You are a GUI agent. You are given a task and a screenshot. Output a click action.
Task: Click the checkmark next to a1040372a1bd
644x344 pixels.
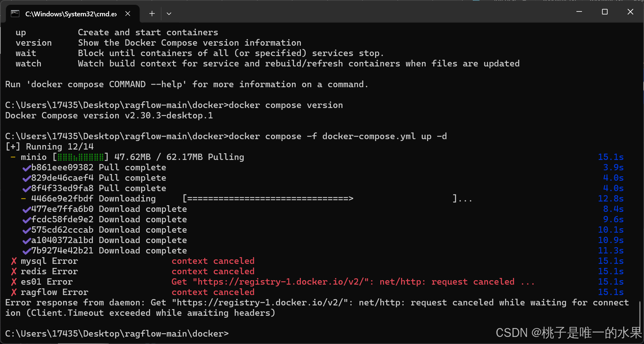(26, 241)
